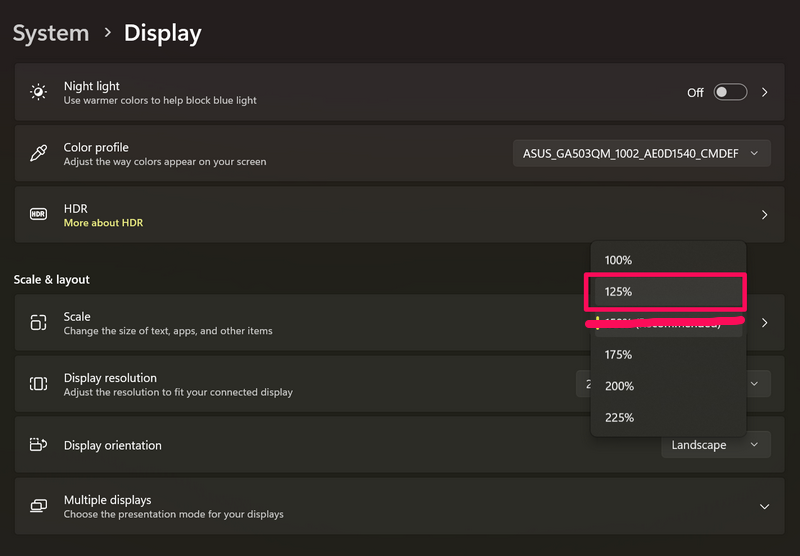Screen dimensions: 800x556
Task: Expand the Multiple displays section
Action: [x=765, y=506]
